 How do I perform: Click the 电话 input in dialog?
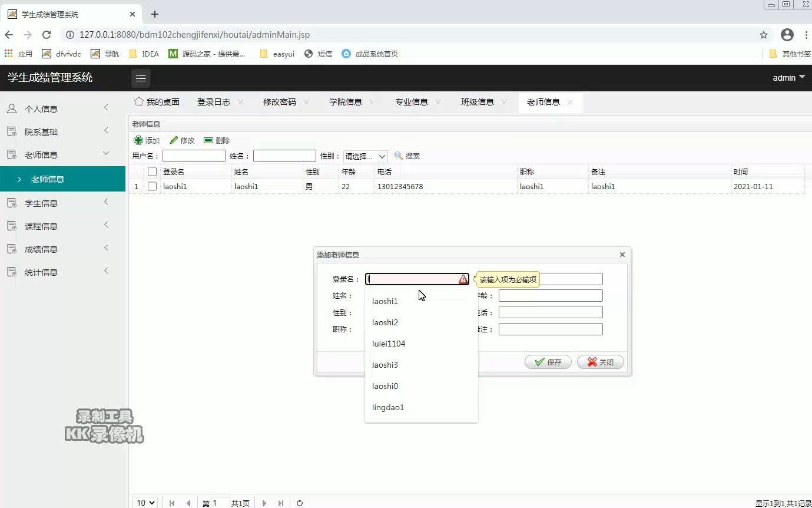click(x=551, y=312)
